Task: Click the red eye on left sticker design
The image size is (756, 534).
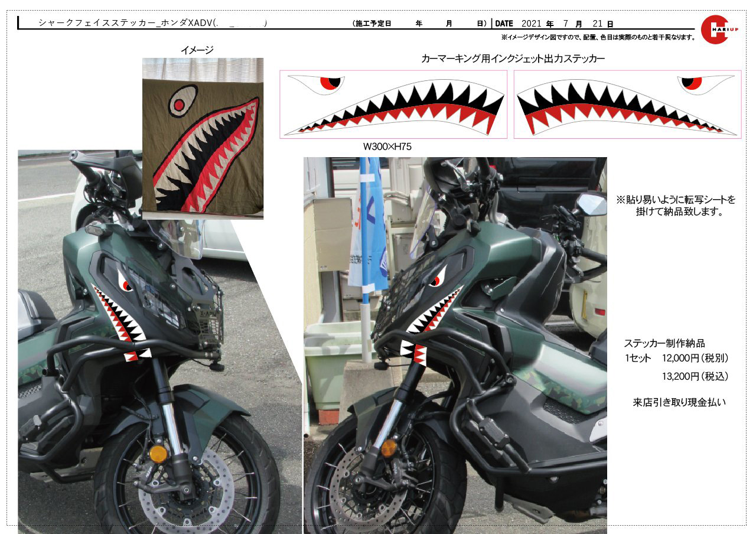Action: [331, 83]
